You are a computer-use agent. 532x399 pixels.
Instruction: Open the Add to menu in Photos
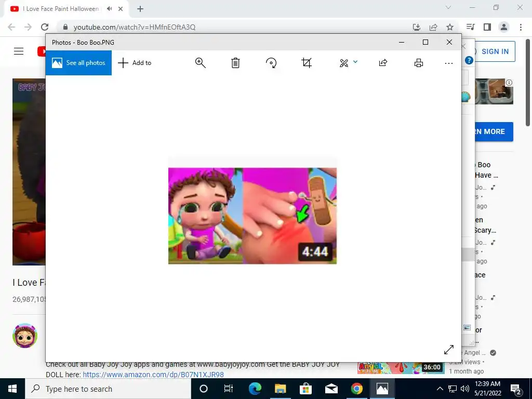135,63
